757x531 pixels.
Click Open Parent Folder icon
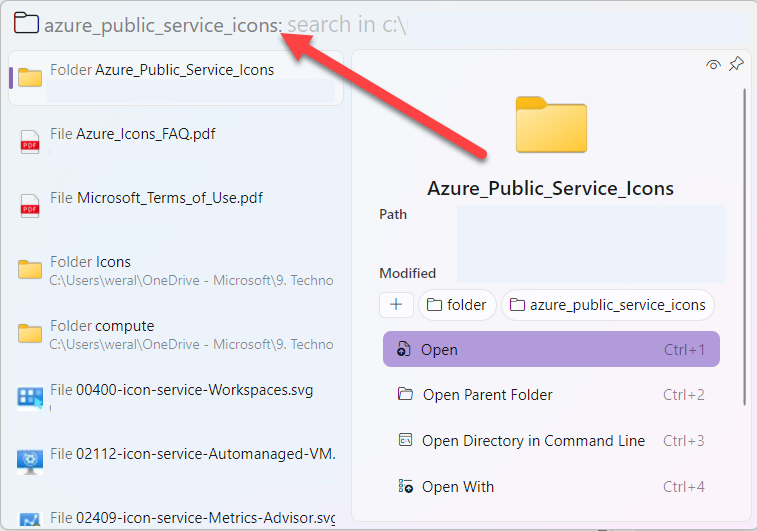pyautogui.click(x=405, y=394)
